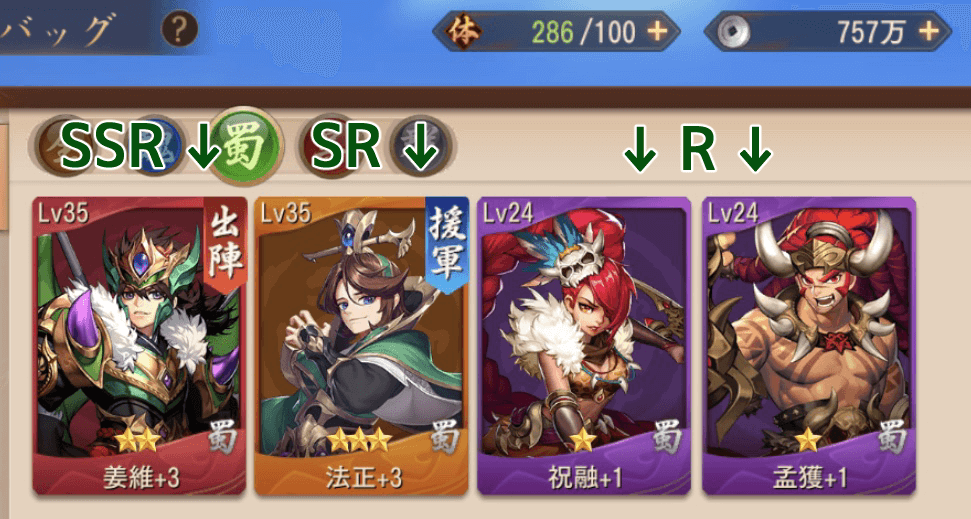
Task: Tap the 体 stamina icon
Action: (463, 31)
